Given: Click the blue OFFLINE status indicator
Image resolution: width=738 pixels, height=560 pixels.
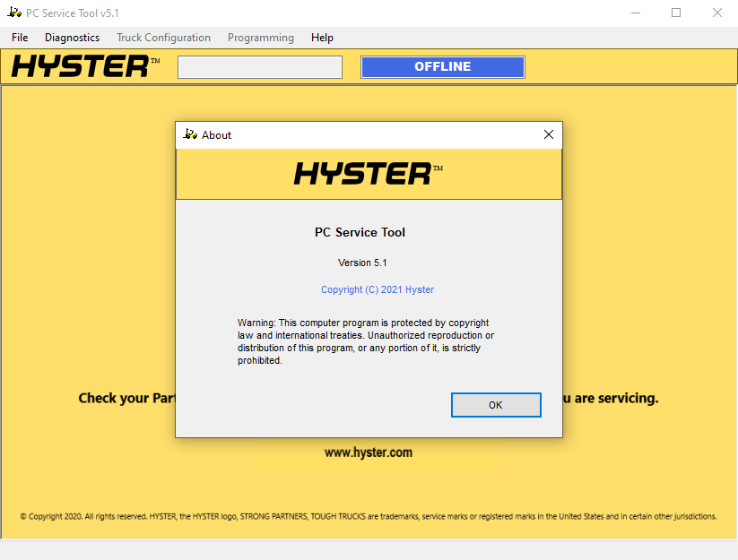Looking at the screenshot, I should tap(442, 67).
